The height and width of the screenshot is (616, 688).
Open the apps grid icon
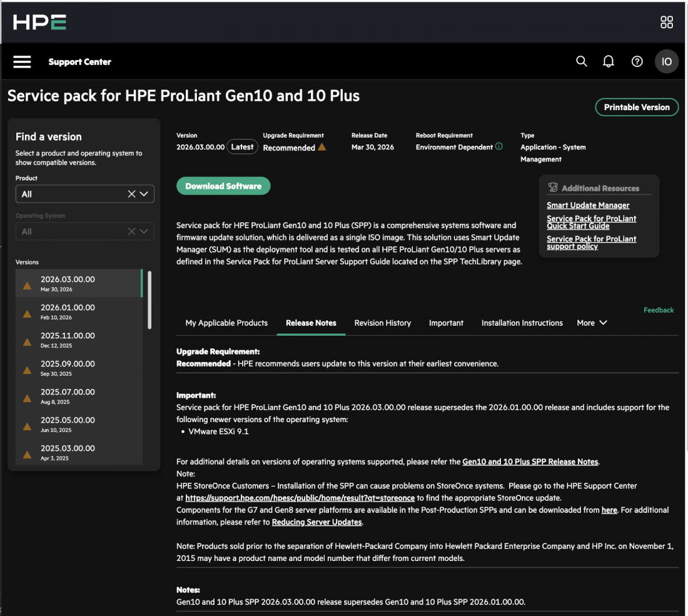(x=667, y=22)
